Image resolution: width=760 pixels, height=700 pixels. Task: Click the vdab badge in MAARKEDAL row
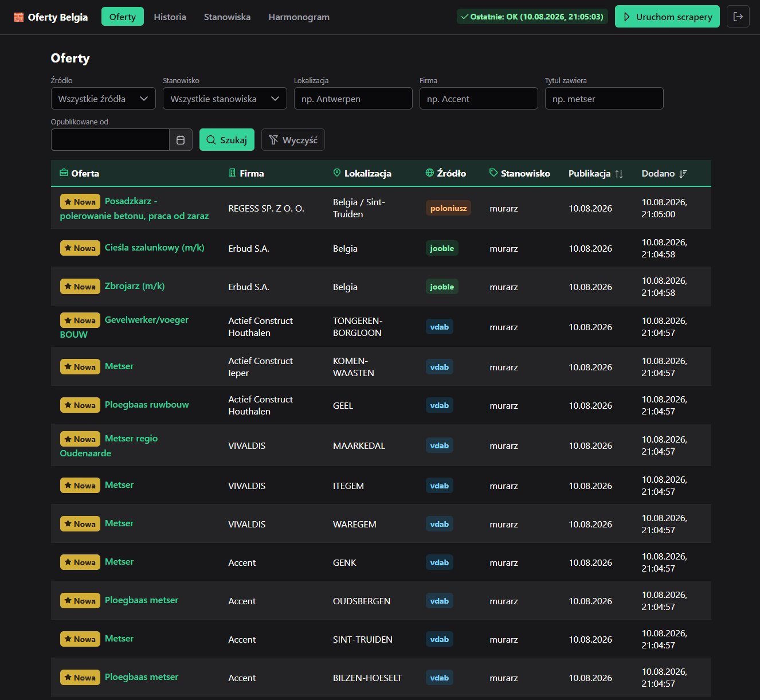pyautogui.click(x=440, y=445)
